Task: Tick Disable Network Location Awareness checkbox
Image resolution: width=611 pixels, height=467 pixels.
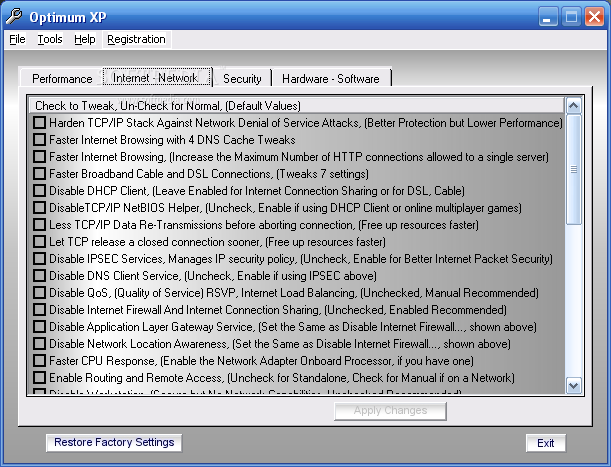Action: pyautogui.click(x=39, y=344)
